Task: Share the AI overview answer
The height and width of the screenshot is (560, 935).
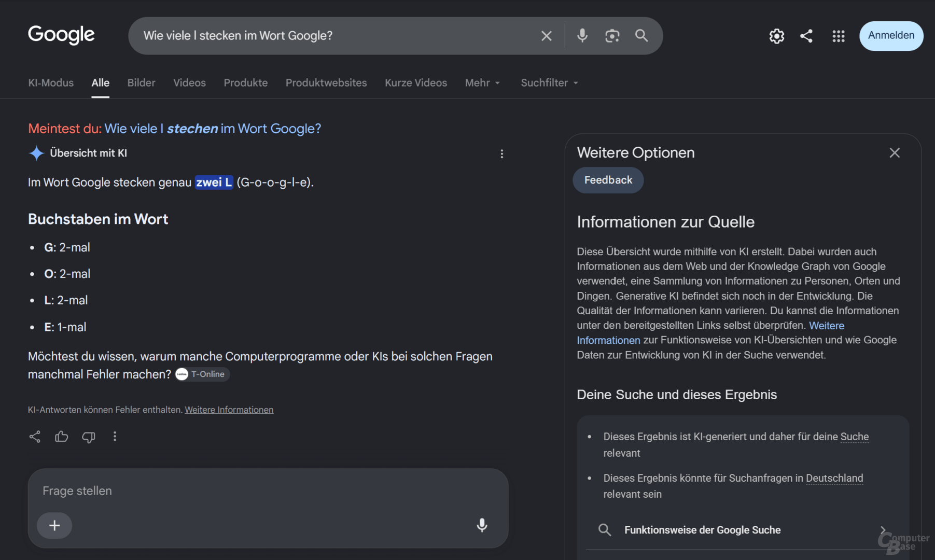Action: tap(35, 437)
